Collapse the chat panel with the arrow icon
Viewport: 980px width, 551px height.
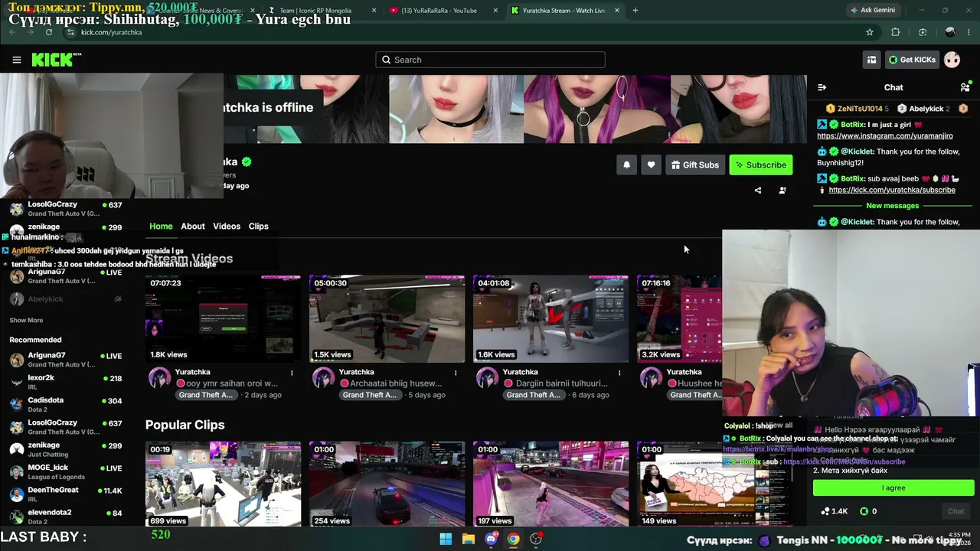pyautogui.click(x=822, y=87)
